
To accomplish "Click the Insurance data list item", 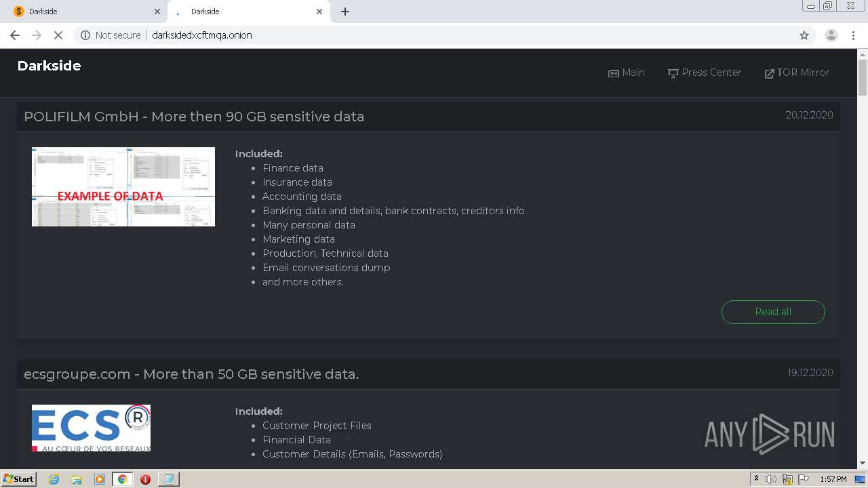I will pos(297,182).
